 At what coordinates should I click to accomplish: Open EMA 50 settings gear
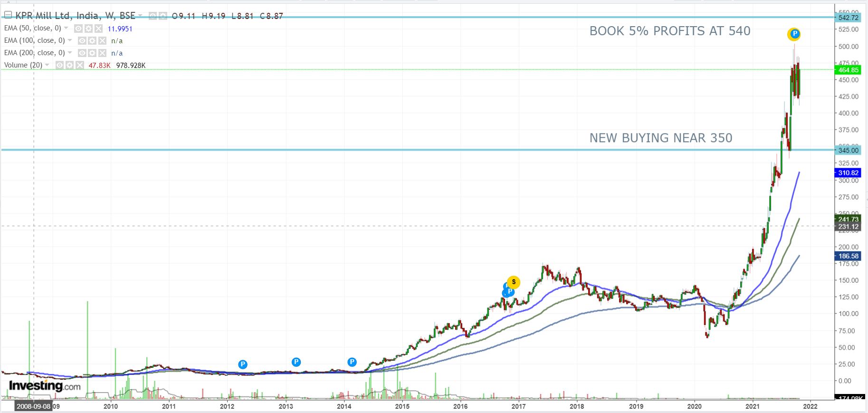(88, 29)
